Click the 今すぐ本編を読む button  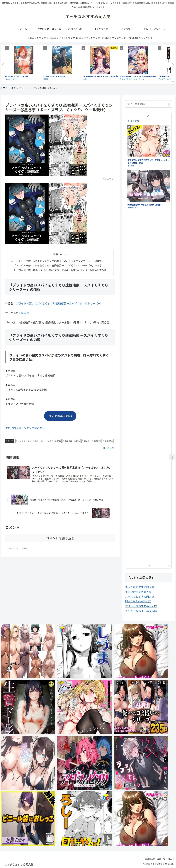click(60, 416)
